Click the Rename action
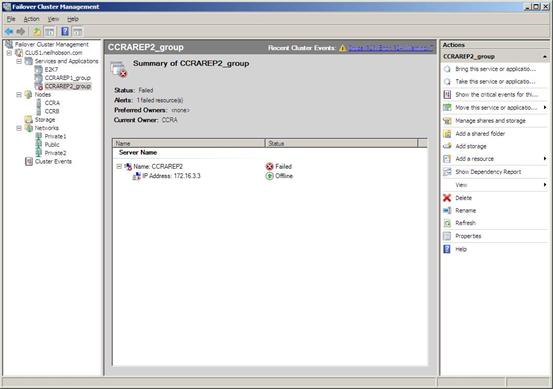 coord(466,211)
